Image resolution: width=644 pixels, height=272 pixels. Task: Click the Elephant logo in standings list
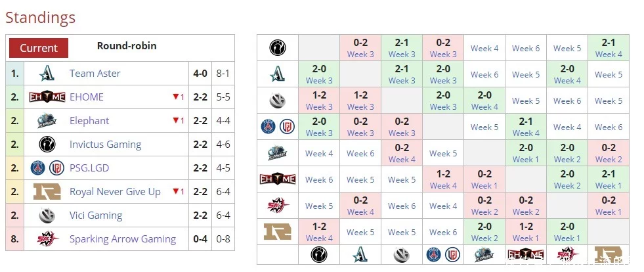point(47,121)
